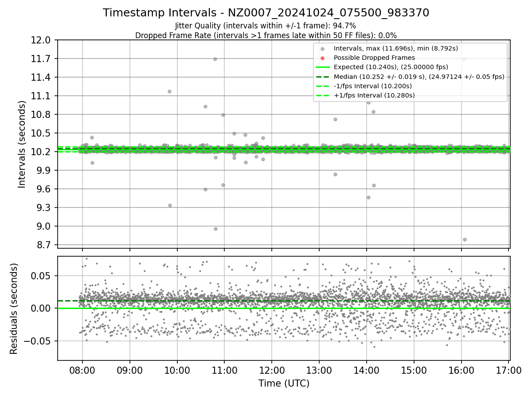
Task: Click the x-axis tick label '16:00'
Action: [x=461, y=370]
